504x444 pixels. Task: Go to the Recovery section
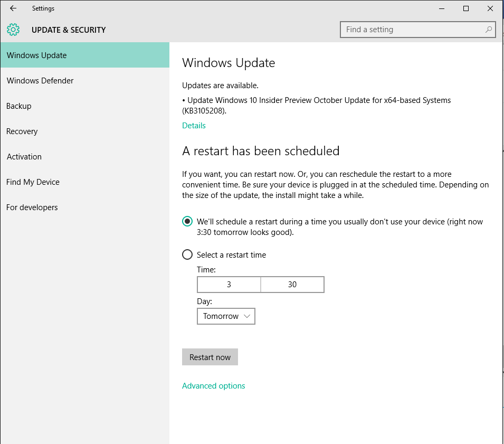point(85,131)
